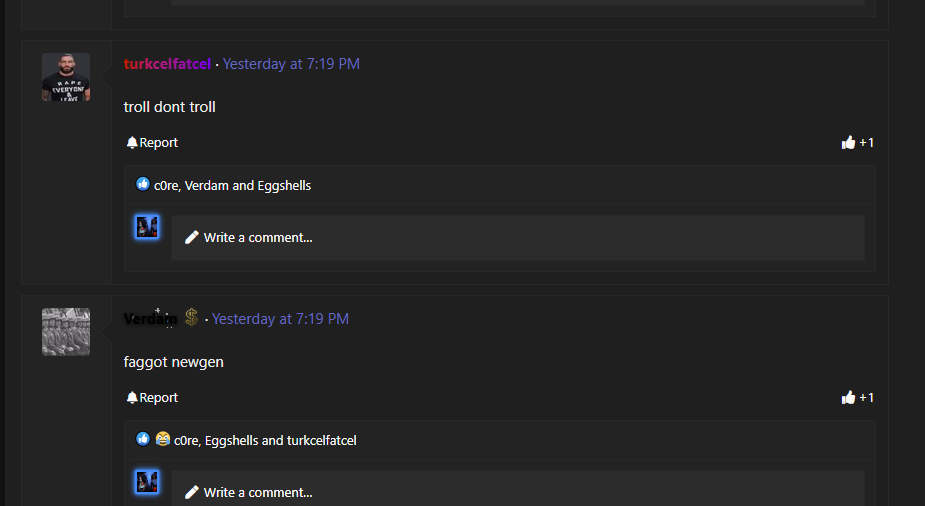Click the laughing emoji reaction on Verdam's post
925x506 pixels.
tap(163, 439)
